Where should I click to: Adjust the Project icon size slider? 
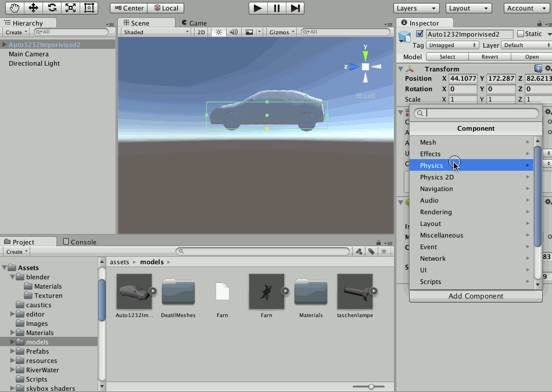[x=371, y=387]
